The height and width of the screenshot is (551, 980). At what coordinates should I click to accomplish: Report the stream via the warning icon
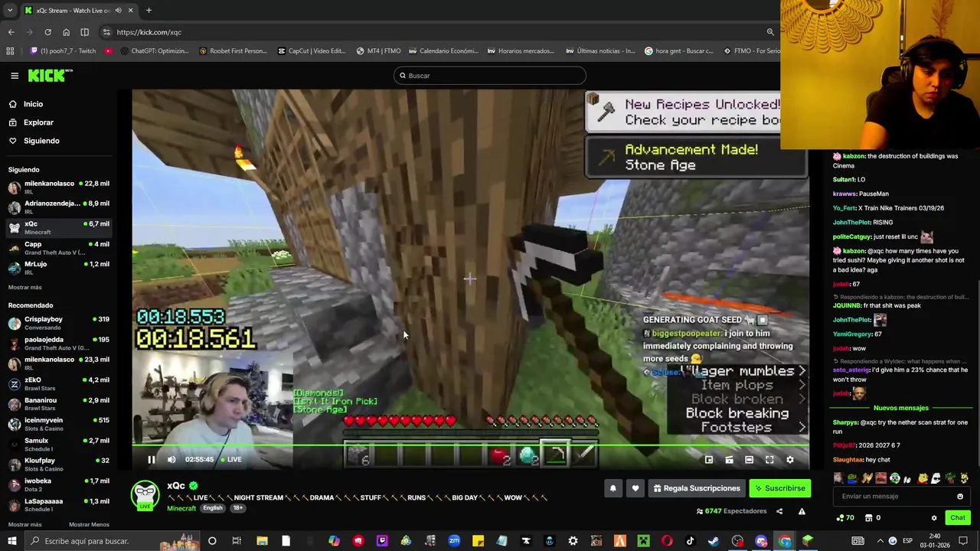point(802,511)
